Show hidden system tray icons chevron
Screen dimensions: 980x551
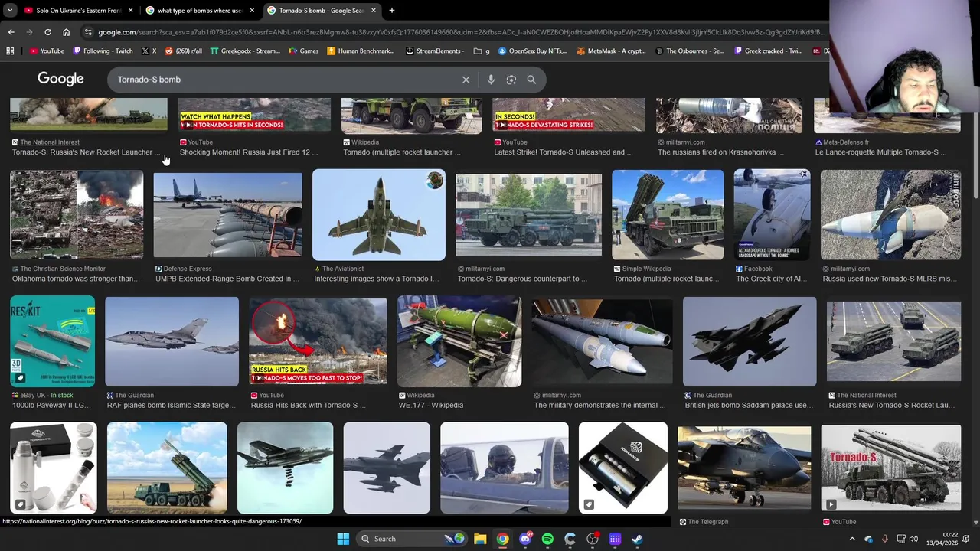tap(851, 539)
